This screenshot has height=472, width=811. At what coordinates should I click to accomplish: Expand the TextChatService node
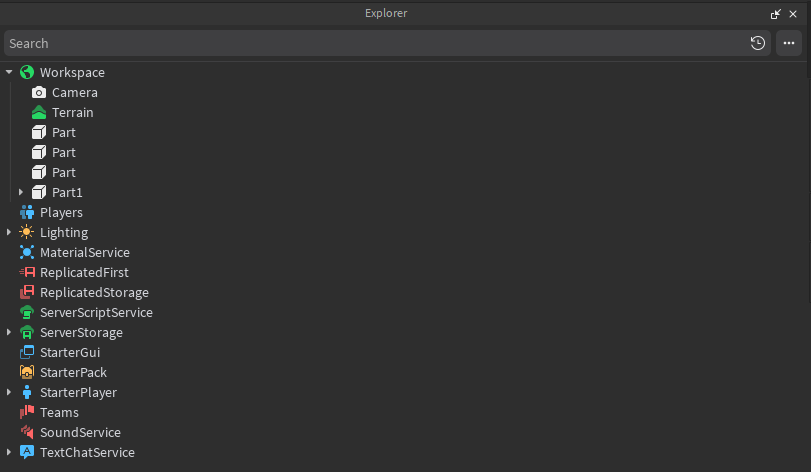pos(9,452)
